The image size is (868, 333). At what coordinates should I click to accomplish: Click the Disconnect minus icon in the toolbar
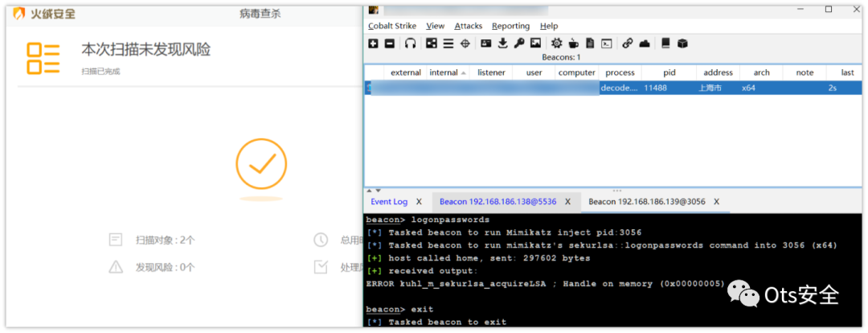click(389, 43)
